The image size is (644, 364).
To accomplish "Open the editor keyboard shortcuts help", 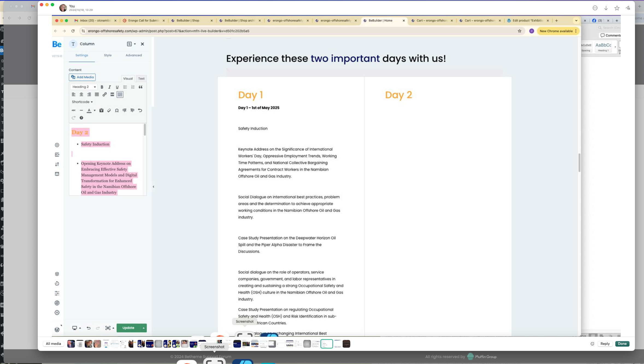I will point(81,118).
